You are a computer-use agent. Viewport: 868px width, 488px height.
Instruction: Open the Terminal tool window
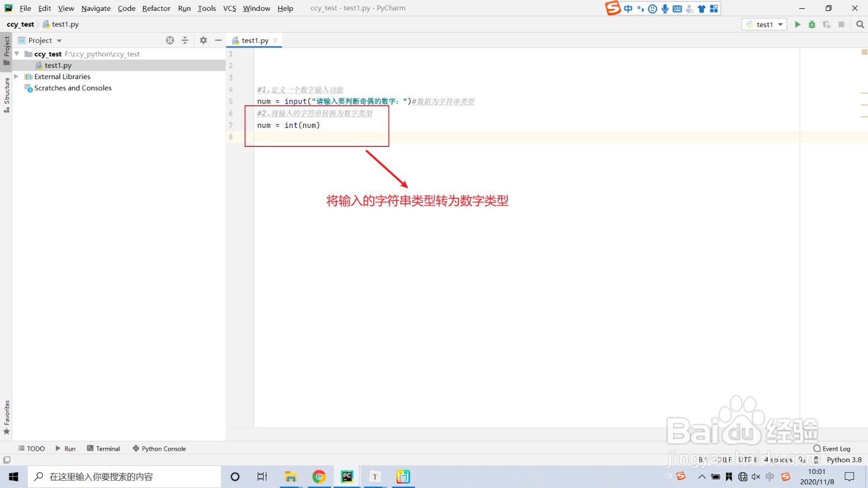[x=103, y=448]
